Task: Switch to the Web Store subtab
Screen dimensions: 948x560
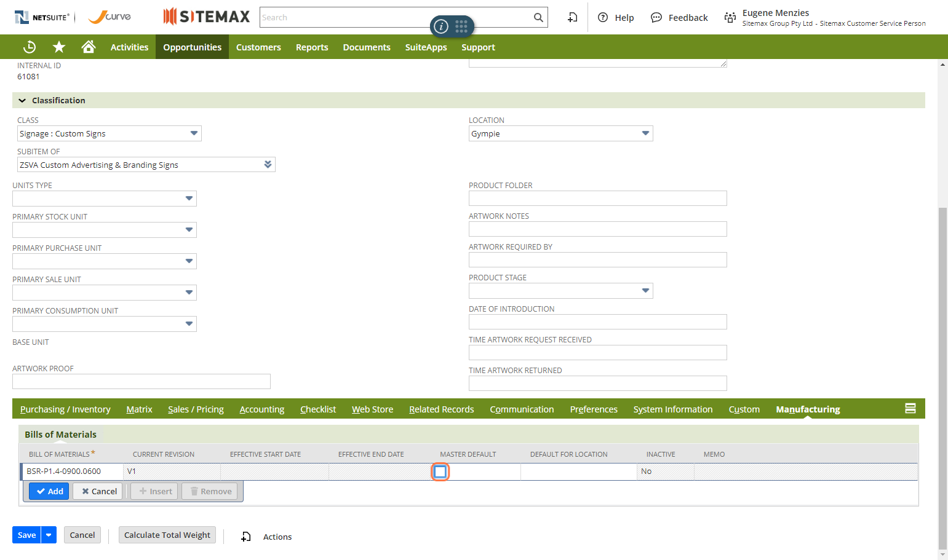Action: [372, 409]
